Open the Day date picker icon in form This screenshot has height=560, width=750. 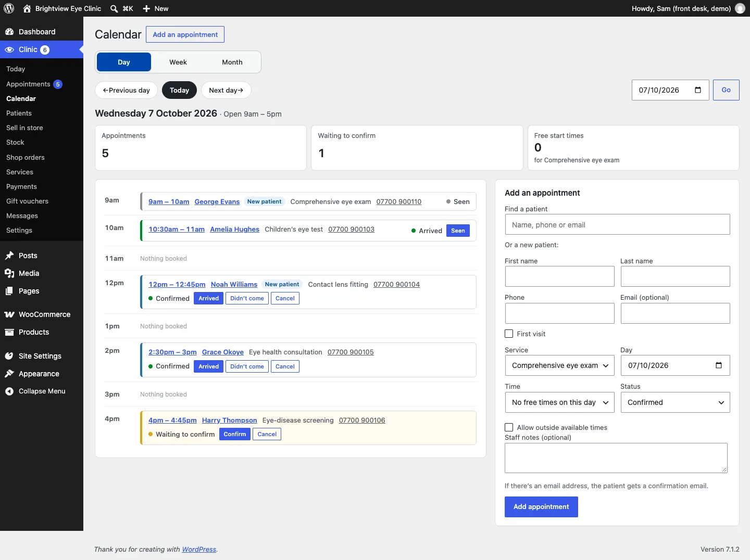[x=719, y=365]
